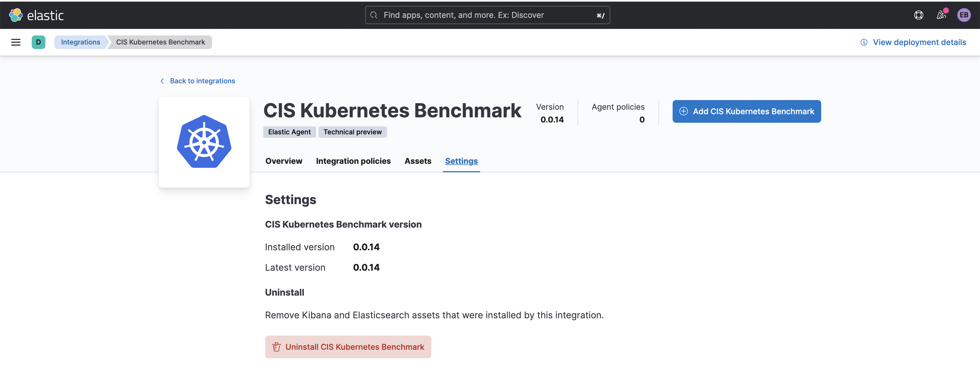The width and height of the screenshot is (980, 373).
Task: Open the main navigation hamburger menu
Action: point(16,42)
